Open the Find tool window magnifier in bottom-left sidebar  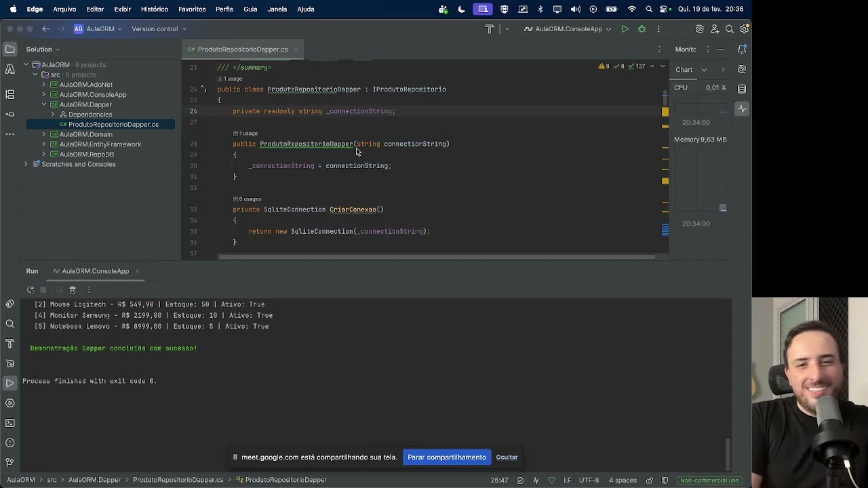coord(9,324)
